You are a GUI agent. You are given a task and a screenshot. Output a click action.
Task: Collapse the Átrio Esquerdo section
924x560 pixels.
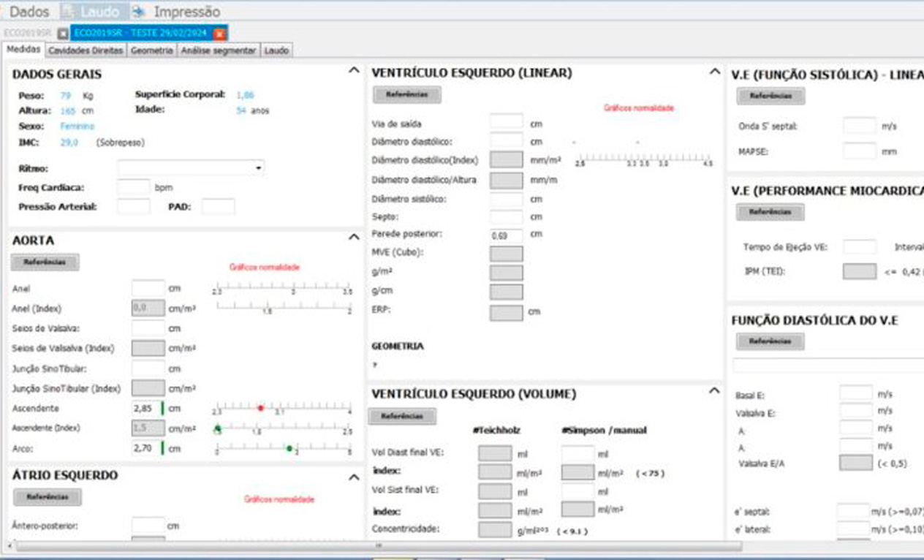354,477
